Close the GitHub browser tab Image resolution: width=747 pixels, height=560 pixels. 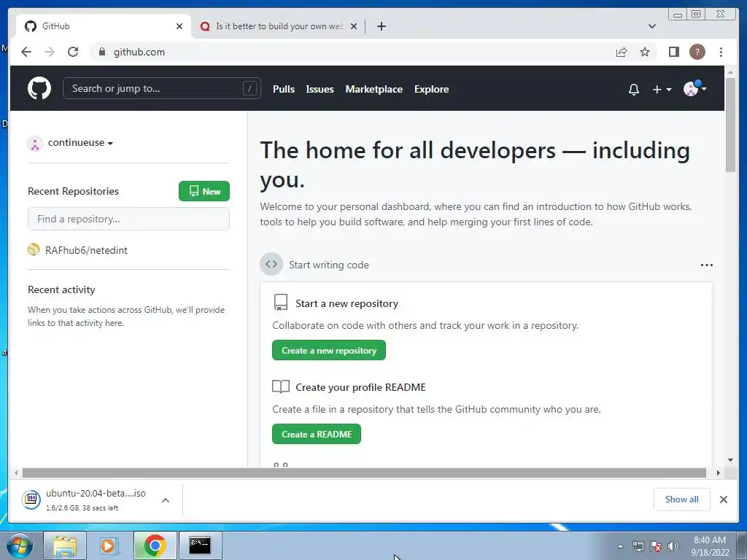click(x=179, y=26)
